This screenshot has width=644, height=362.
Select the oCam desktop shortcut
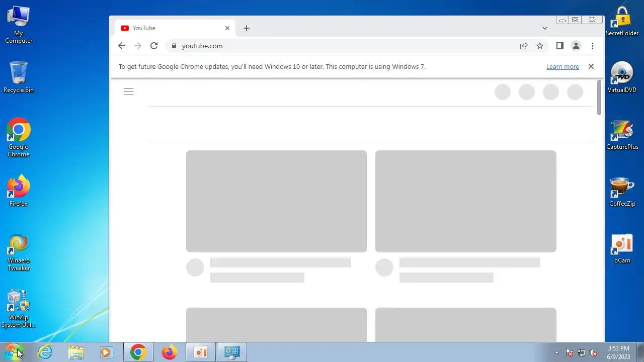tap(622, 248)
